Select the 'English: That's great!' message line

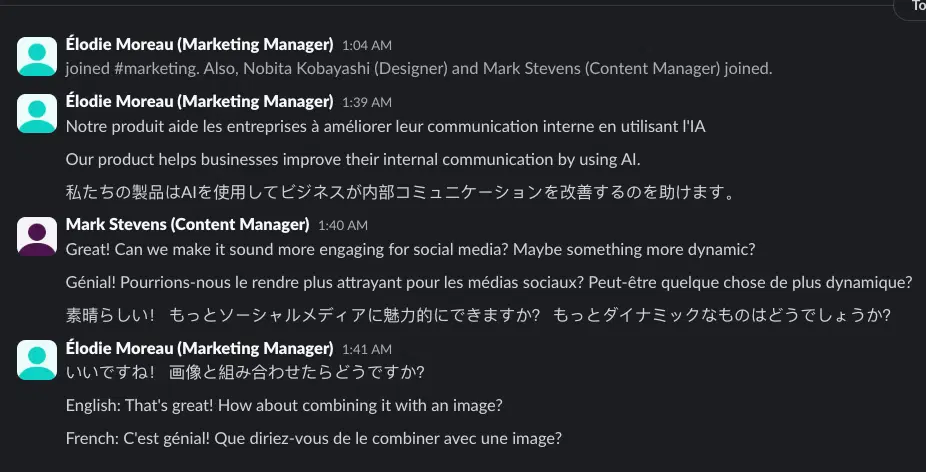tap(284, 405)
